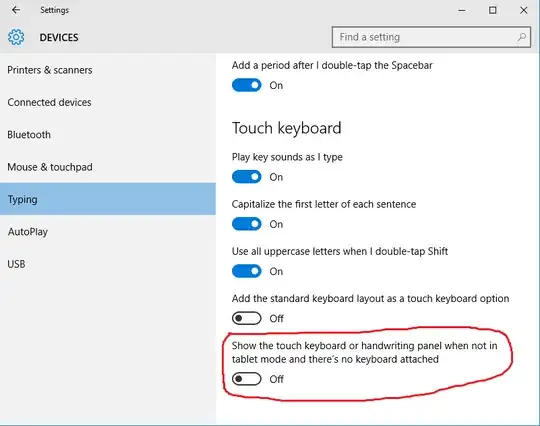This screenshot has width=540, height=426.
Task: Open Printers & scanners section
Action: 108,70
